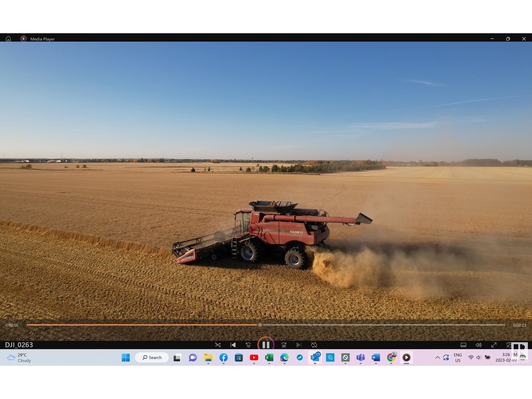Skip back 10 seconds
Image resolution: width=532 pixels, height=399 pixels.
tap(248, 345)
